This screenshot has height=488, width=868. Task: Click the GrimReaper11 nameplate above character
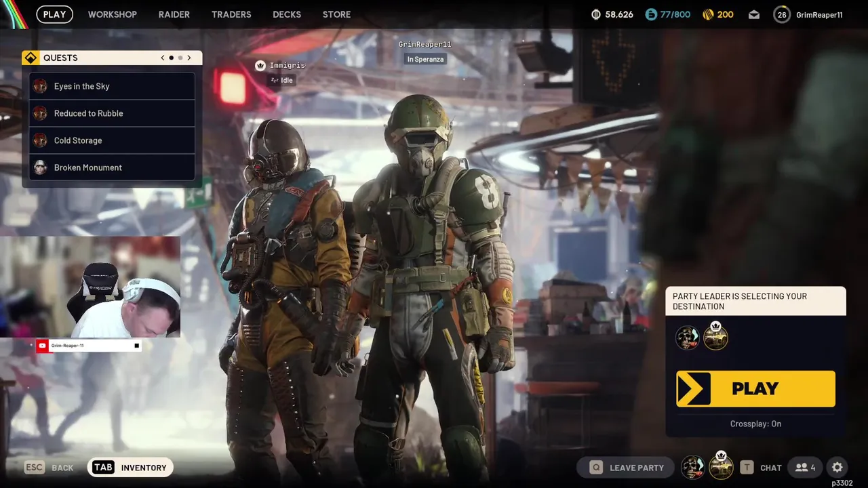[x=425, y=44]
